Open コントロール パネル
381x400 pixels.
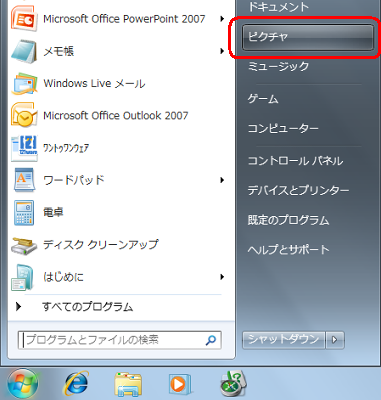pos(295,161)
